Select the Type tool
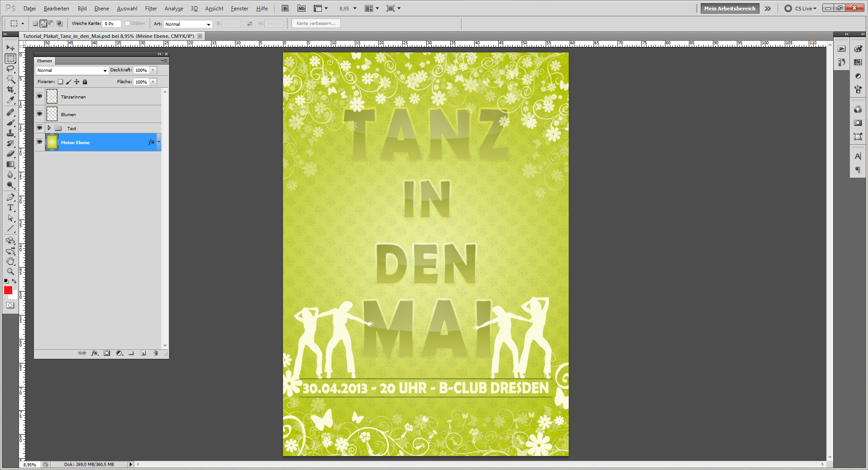 [x=10, y=208]
